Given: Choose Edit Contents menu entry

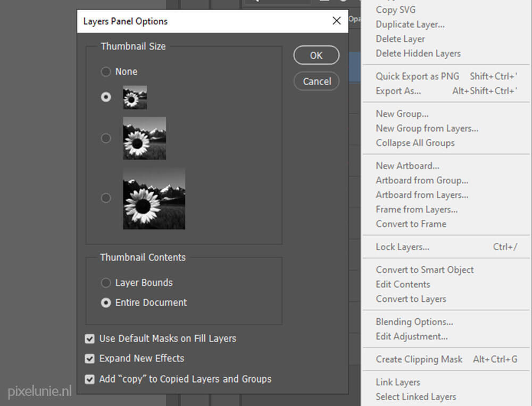Looking at the screenshot, I should click(x=403, y=284).
